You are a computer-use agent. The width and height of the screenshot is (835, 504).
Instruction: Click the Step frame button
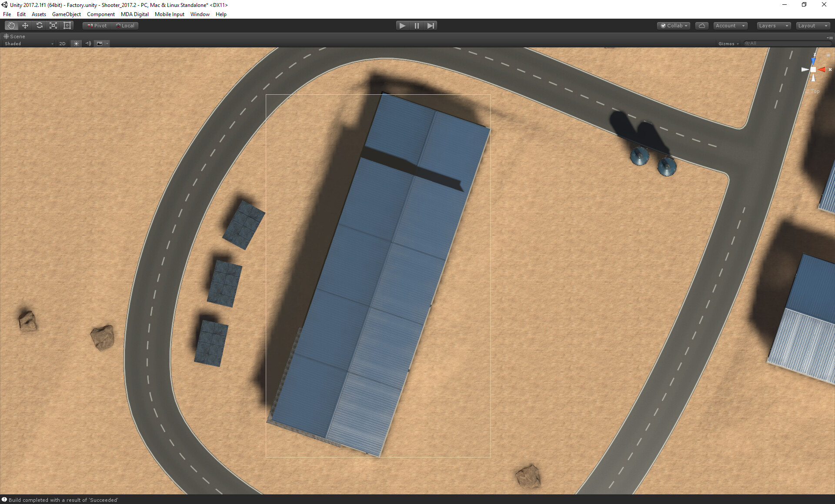431,26
